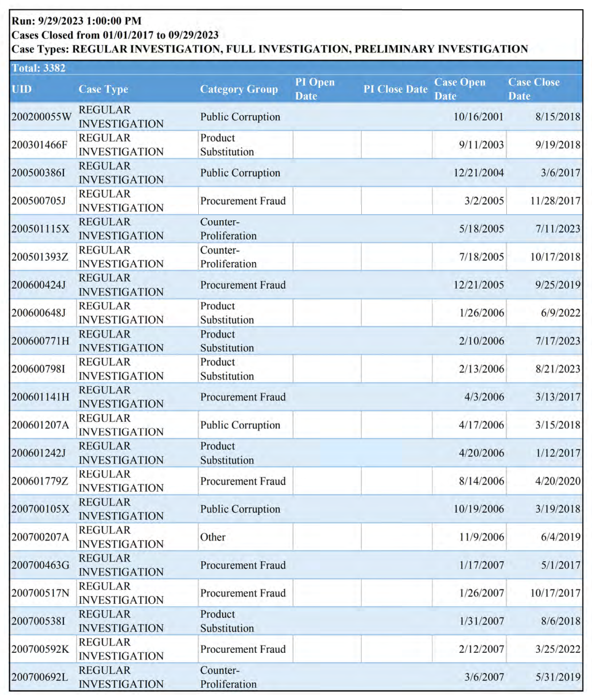
Task: Click Case Close Date 8/21/2023
Action: tap(558, 369)
